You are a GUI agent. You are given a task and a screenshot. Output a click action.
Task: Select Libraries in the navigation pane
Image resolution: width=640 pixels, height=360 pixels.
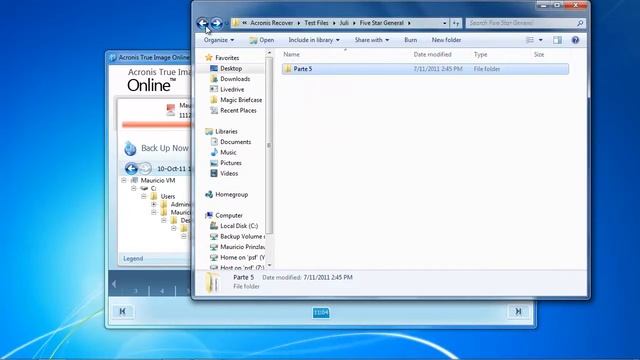coord(226,131)
